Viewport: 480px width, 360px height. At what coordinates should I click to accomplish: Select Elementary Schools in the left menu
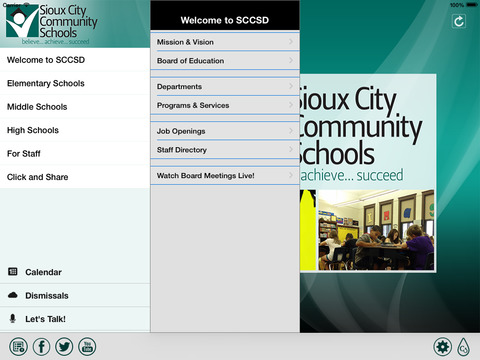click(75, 83)
